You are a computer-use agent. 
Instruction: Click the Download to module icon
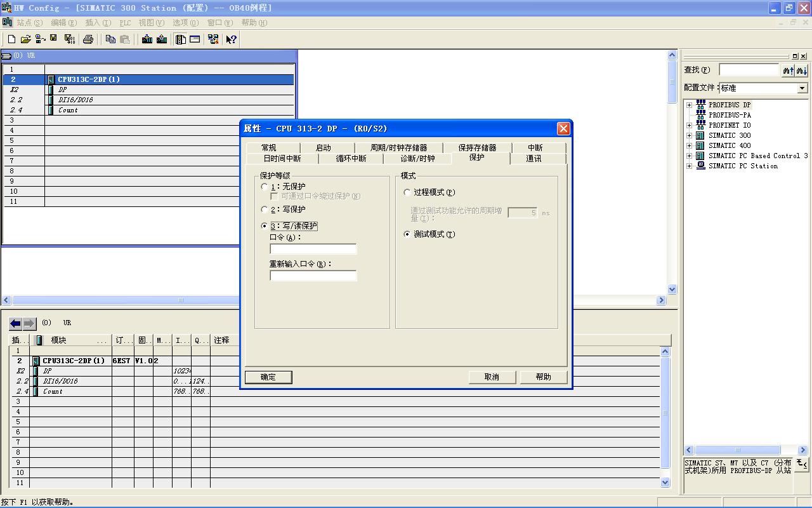(x=147, y=39)
